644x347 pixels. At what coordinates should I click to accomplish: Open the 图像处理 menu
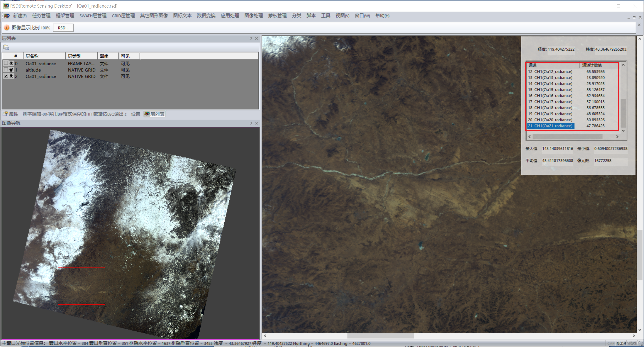(x=253, y=16)
